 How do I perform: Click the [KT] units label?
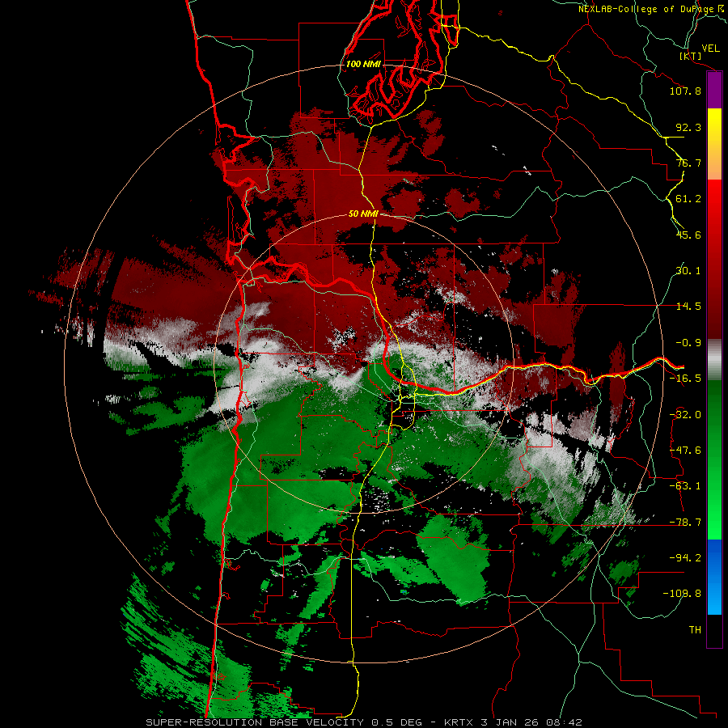pyautogui.click(x=691, y=56)
